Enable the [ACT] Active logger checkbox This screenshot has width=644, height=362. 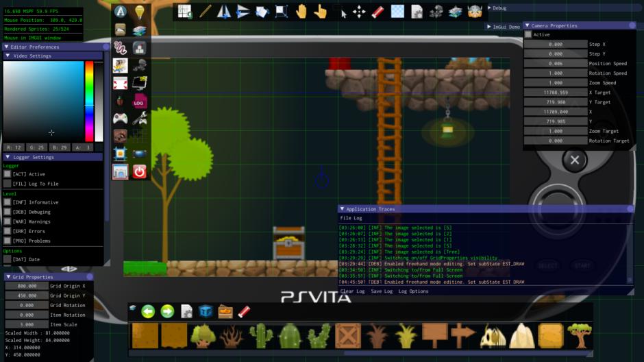[8, 174]
